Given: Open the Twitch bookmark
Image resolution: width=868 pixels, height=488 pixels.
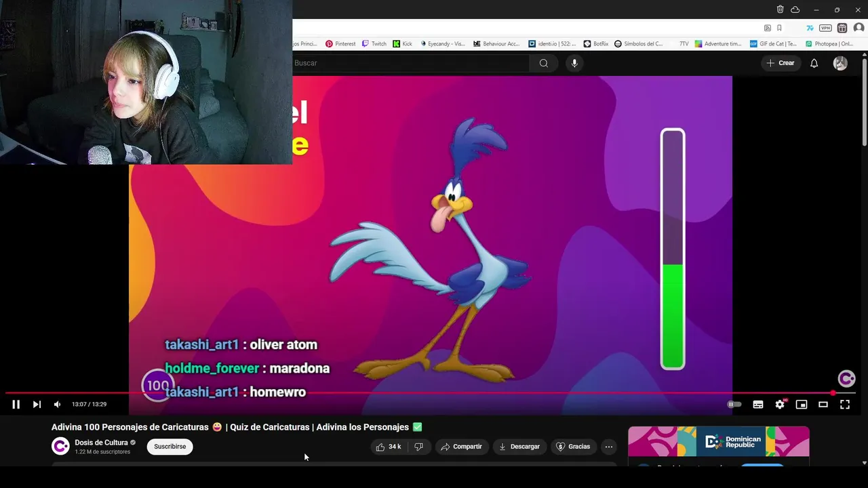Looking at the screenshot, I should [374, 43].
